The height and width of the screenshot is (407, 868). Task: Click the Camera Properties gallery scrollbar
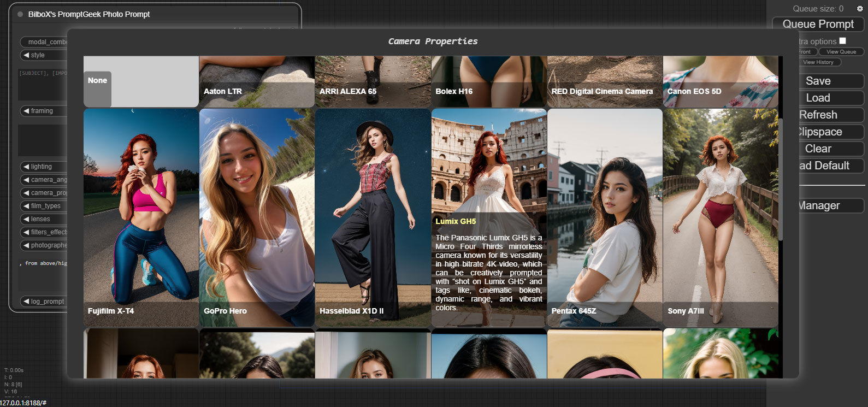point(781,179)
